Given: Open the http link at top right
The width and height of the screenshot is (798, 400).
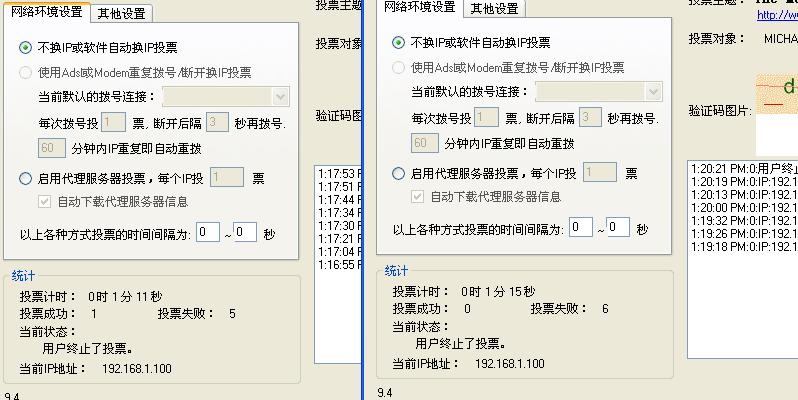Looking at the screenshot, I should 776,15.
